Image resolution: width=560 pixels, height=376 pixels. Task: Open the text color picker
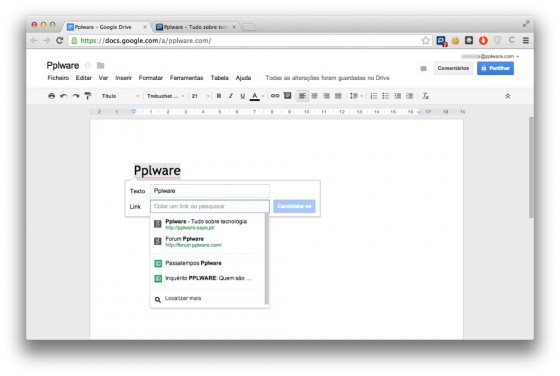point(255,96)
